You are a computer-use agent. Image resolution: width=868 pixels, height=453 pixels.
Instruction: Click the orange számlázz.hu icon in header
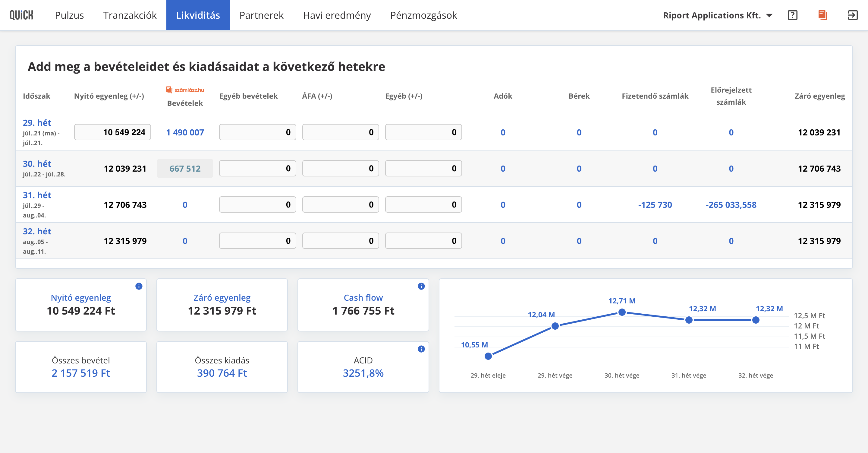(x=822, y=15)
